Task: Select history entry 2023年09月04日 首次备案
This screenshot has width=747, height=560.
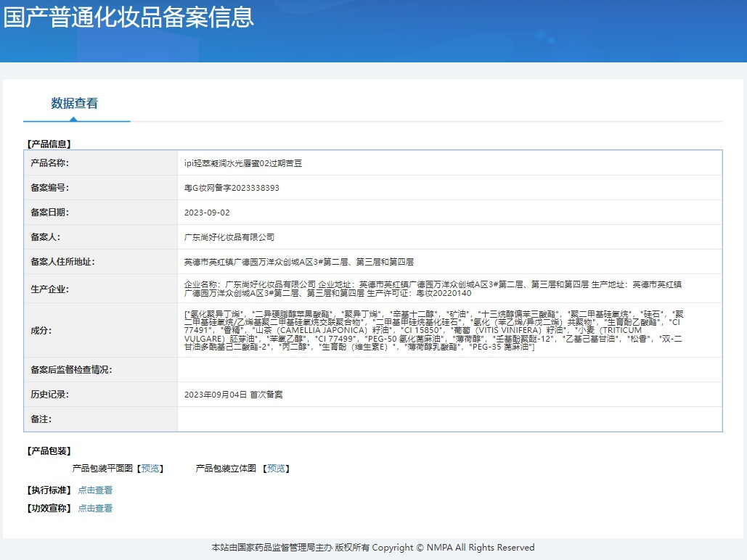Action: pyautogui.click(x=234, y=395)
